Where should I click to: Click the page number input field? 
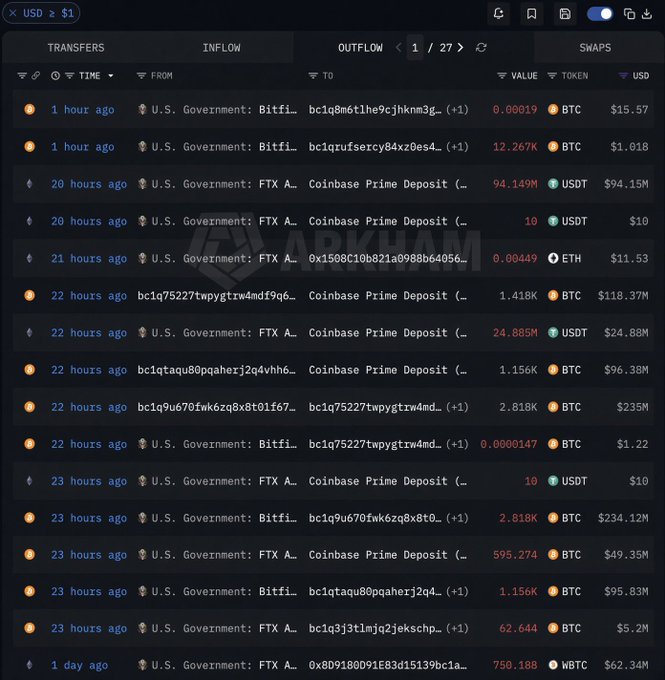click(x=415, y=47)
